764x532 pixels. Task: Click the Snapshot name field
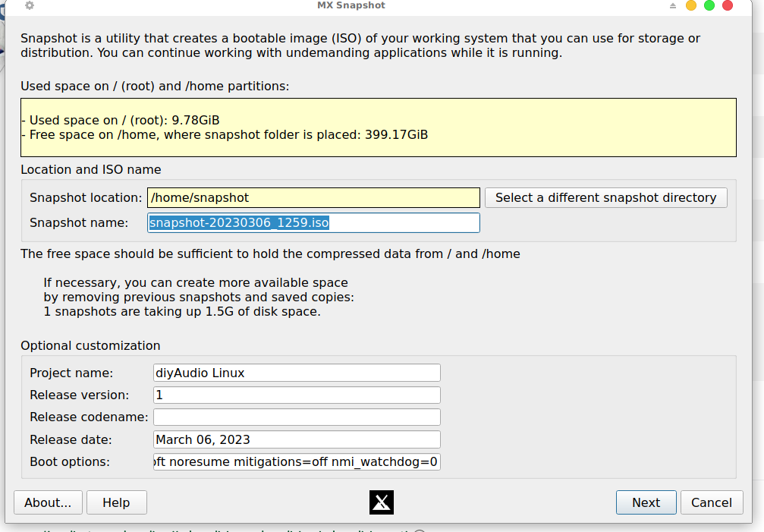(x=313, y=222)
